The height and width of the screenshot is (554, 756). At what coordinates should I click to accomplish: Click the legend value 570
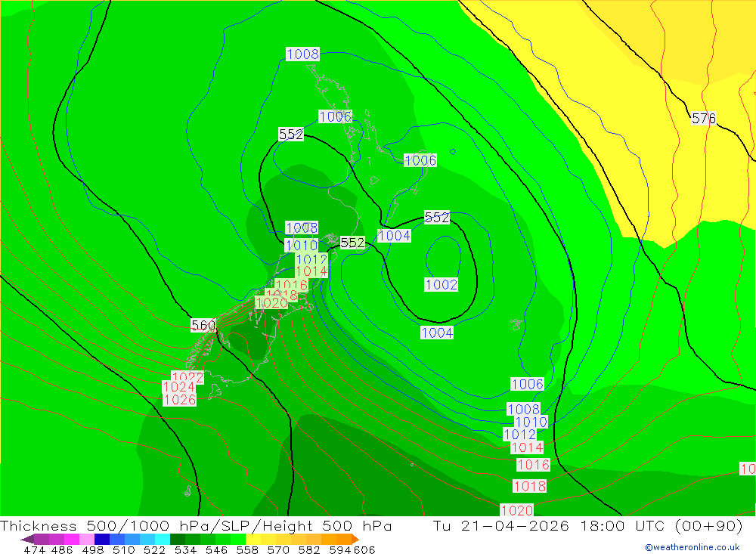tap(277, 549)
